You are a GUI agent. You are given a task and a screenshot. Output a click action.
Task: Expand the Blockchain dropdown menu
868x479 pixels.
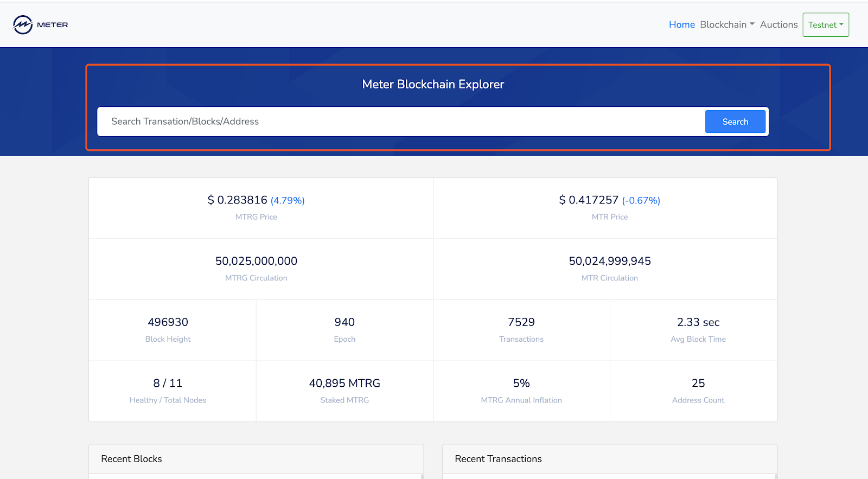coord(727,24)
